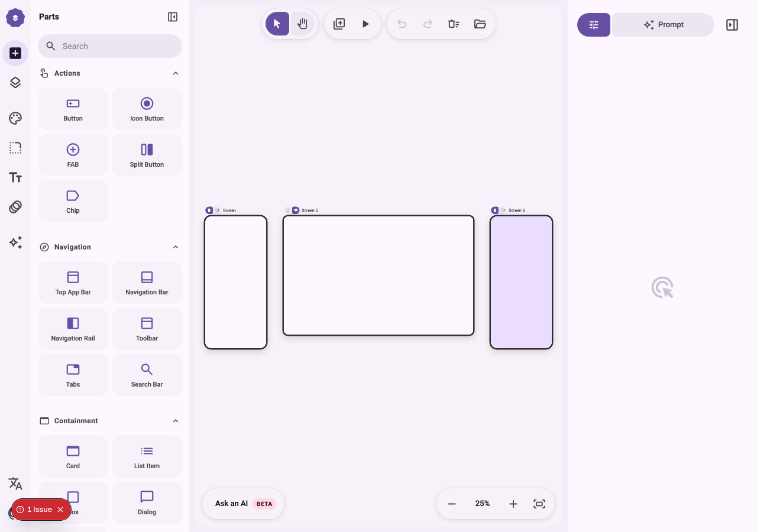Select the Split Button part
Viewport: 757px width, 532px height.
147,155
